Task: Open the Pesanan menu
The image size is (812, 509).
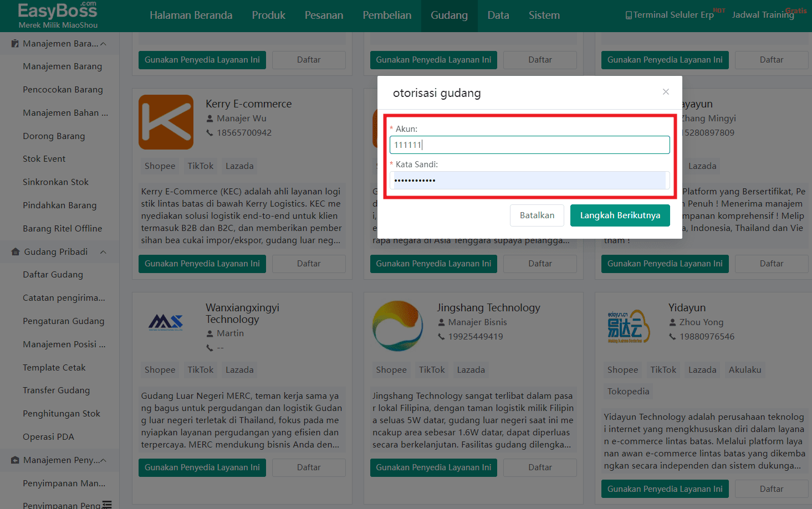Action: click(x=324, y=16)
